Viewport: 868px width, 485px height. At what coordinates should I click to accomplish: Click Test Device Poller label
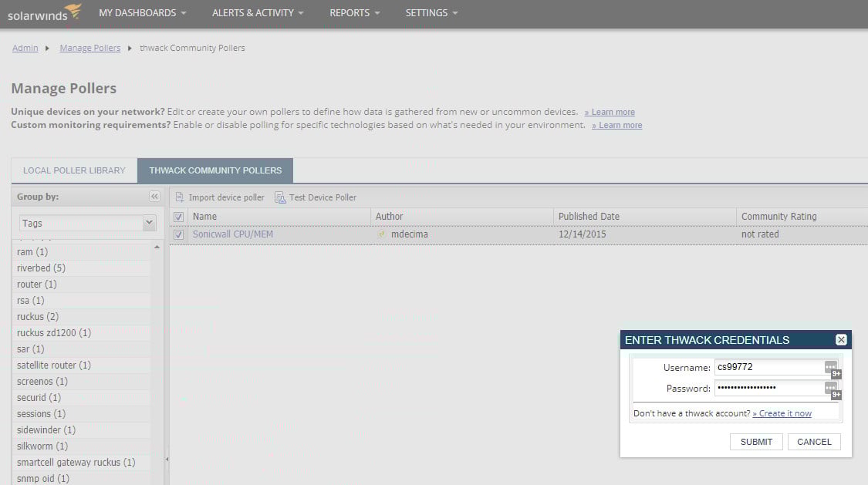[x=323, y=197]
